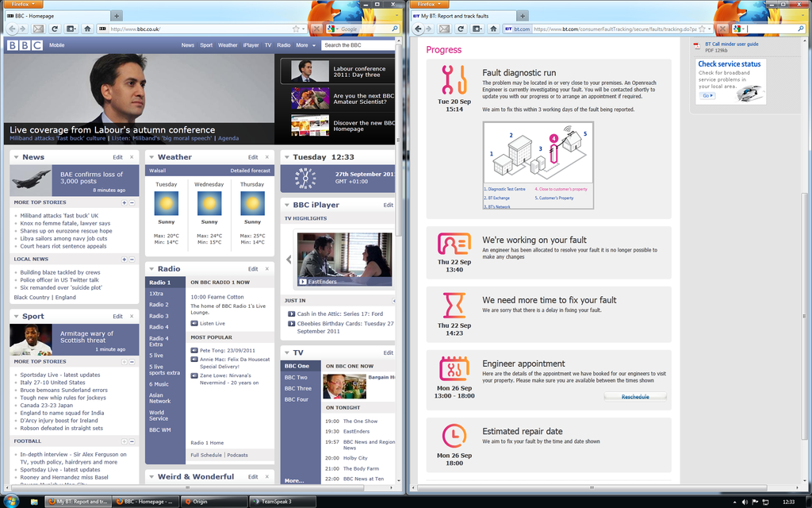This screenshot has height=508, width=812.
Task: Click the volume icon in system tray
Action: (x=745, y=502)
